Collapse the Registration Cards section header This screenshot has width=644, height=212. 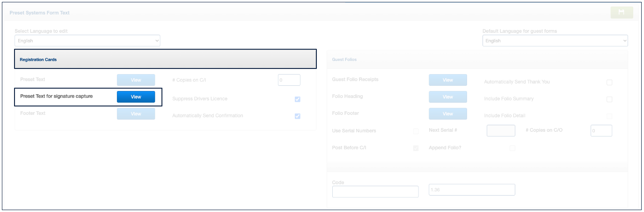165,60
